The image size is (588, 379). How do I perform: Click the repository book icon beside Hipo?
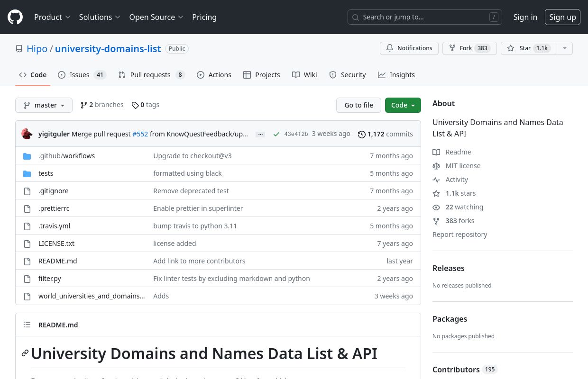click(19, 49)
